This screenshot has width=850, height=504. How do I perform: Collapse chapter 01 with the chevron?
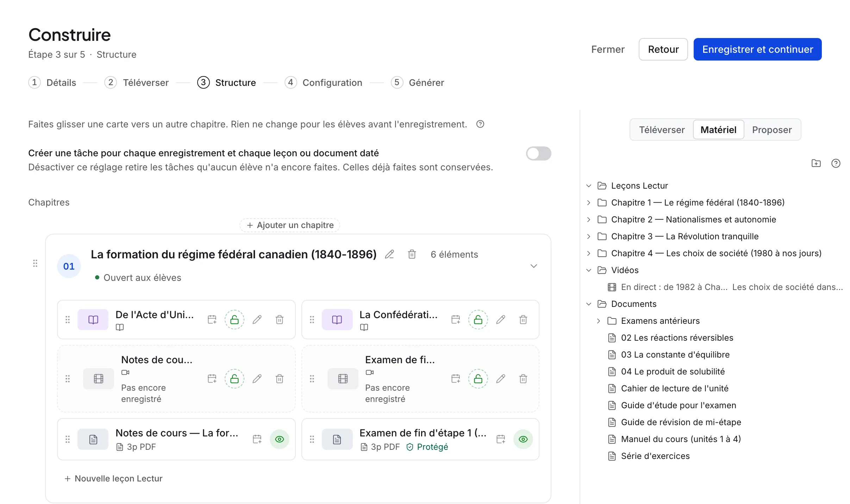point(534,266)
